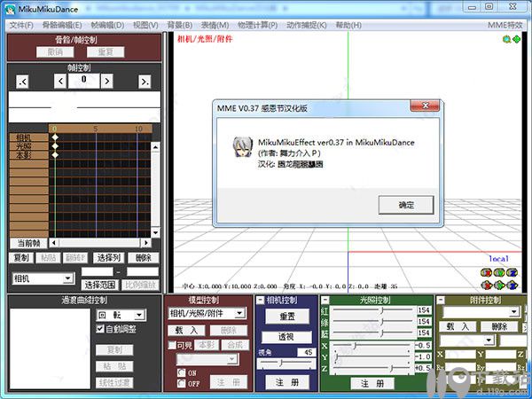
Task: Click the 透视 perspective button
Action: point(287,337)
